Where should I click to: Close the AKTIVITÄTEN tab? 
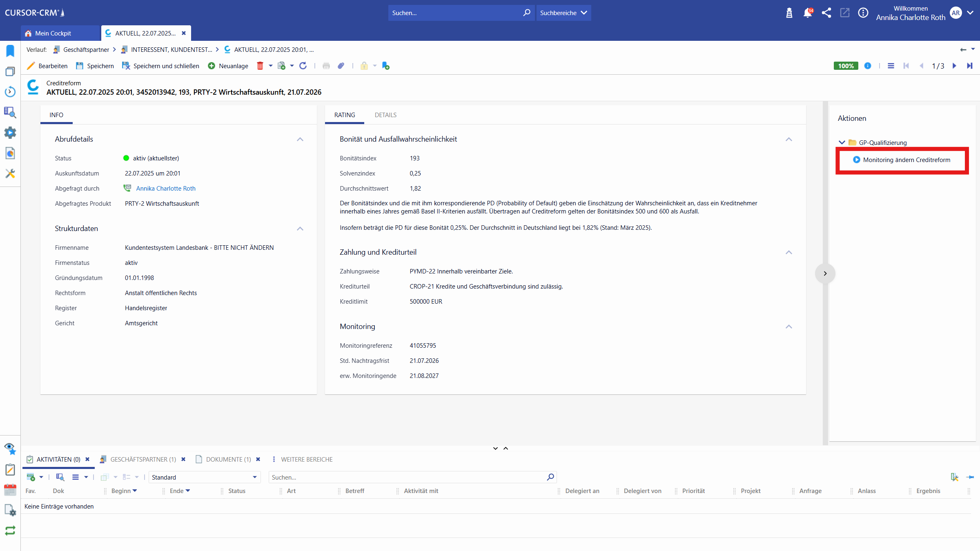click(87, 459)
